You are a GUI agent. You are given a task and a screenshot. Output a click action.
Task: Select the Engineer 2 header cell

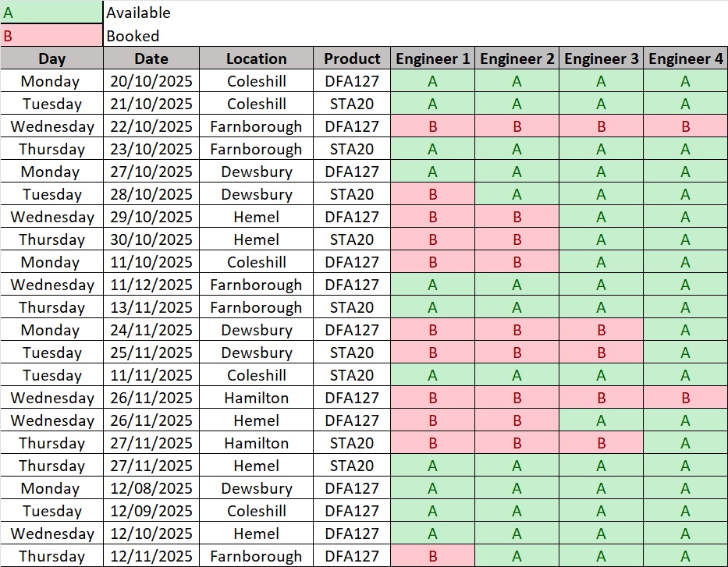point(517,58)
